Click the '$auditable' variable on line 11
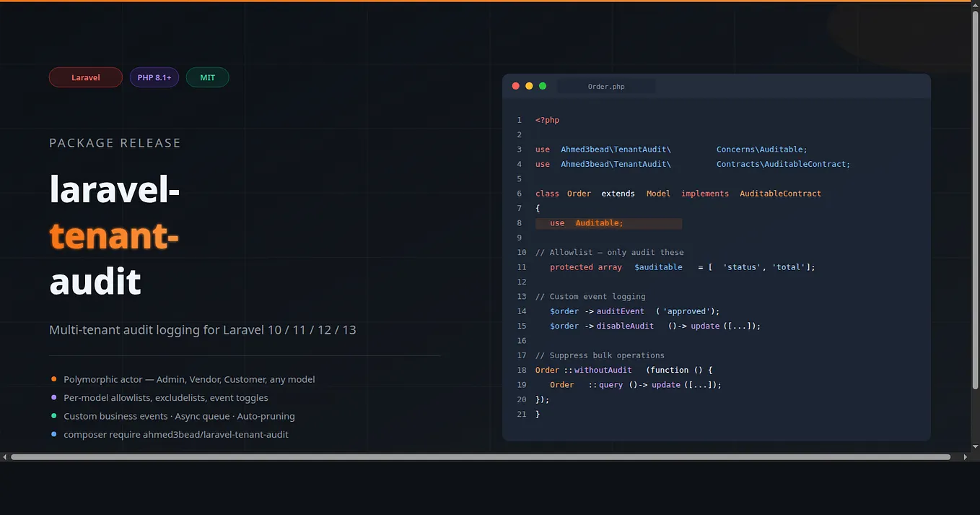 click(658, 267)
